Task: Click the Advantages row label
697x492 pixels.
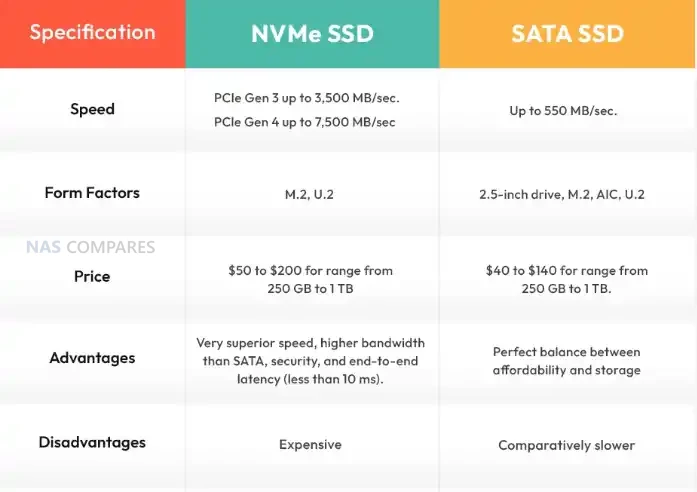Action: point(92,358)
